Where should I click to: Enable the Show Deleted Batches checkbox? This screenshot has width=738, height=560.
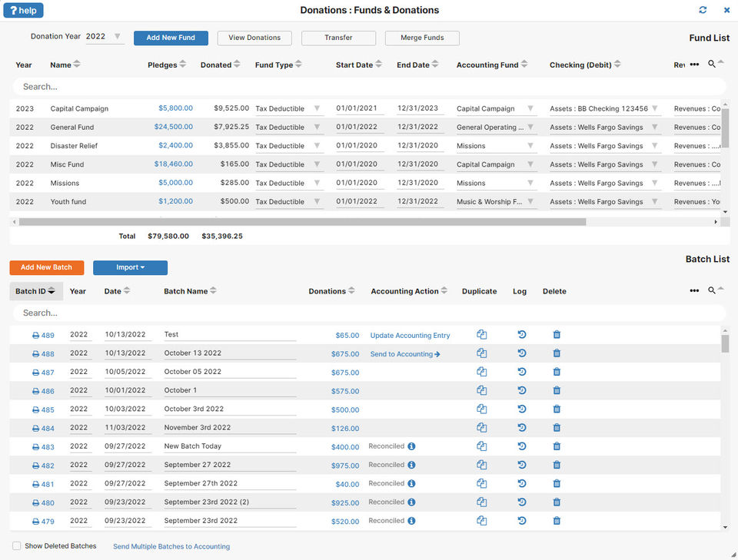click(x=16, y=546)
